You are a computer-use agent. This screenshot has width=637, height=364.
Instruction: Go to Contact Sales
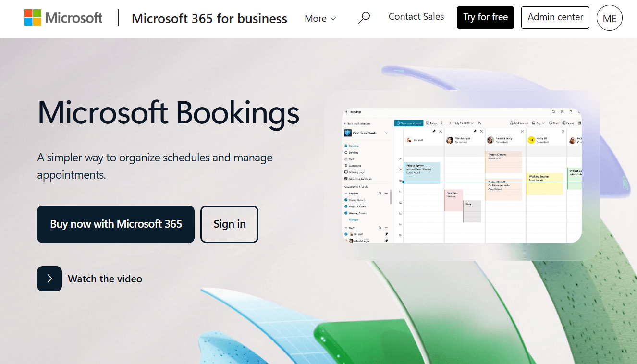click(416, 17)
